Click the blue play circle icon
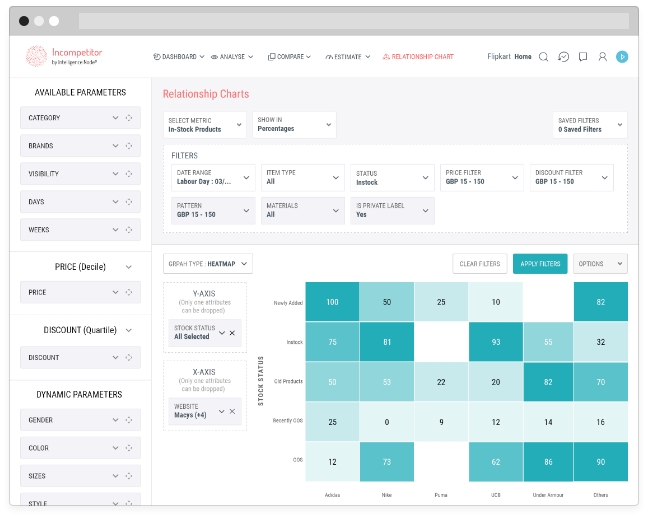Image resolution: width=648 pixels, height=518 pixels. (622, 57)
